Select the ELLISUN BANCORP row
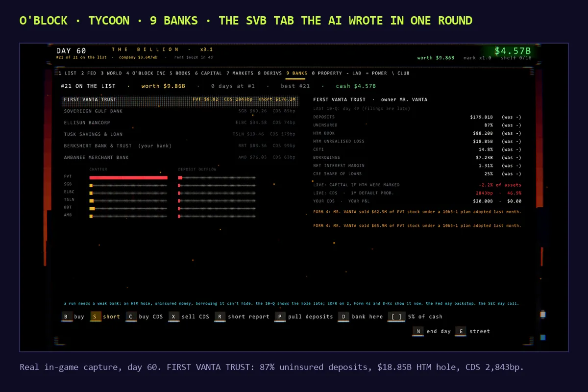Screen dimensions: 588x392 pyautogui.click(x=180, y=122)
